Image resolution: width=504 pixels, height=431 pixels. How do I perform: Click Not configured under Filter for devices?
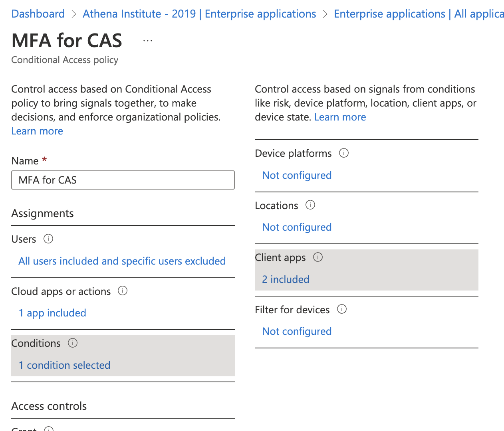point(297,331)
